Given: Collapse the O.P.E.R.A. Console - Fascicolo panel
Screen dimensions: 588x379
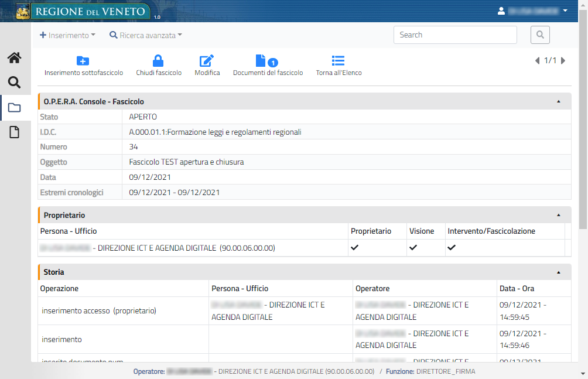Looking at the screenshot, I should 558,101.
